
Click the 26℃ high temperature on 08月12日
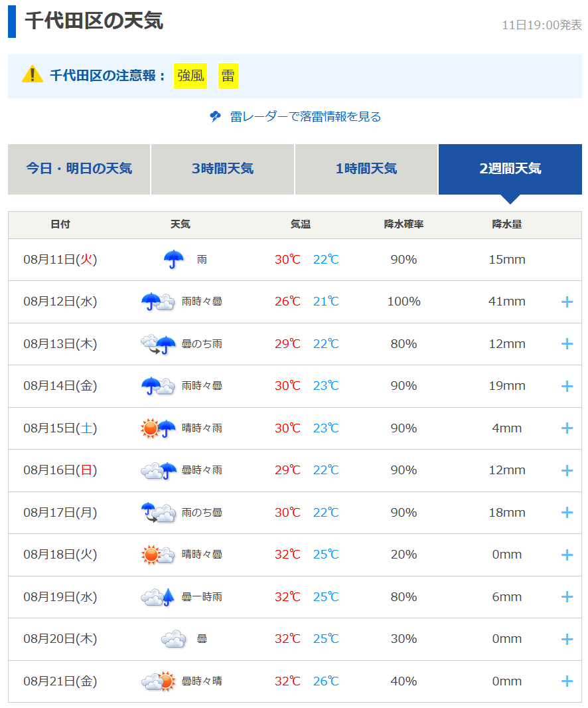pos(287,302)
